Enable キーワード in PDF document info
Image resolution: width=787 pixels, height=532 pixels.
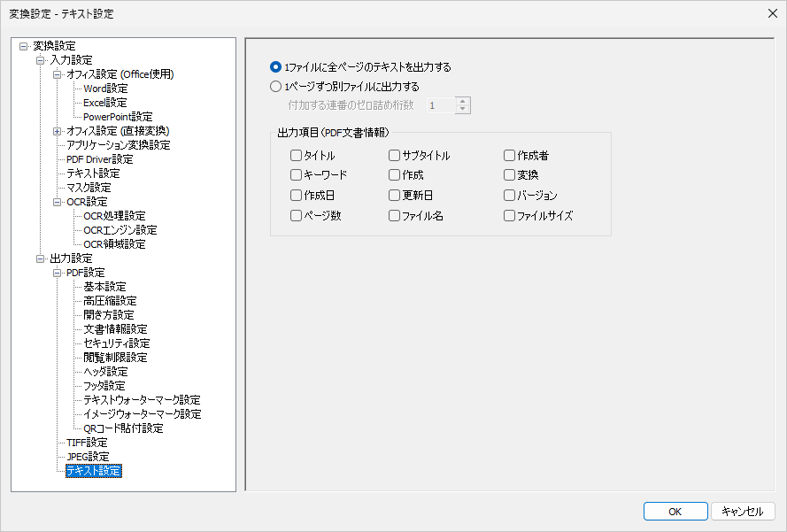(x=297, y=174)
